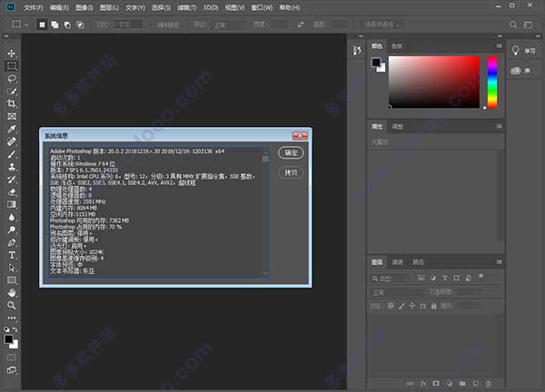This screenshot has height=392, width=545.
Task: Collapse the right panel dock with double arrows
Action: tap(500, 36)
